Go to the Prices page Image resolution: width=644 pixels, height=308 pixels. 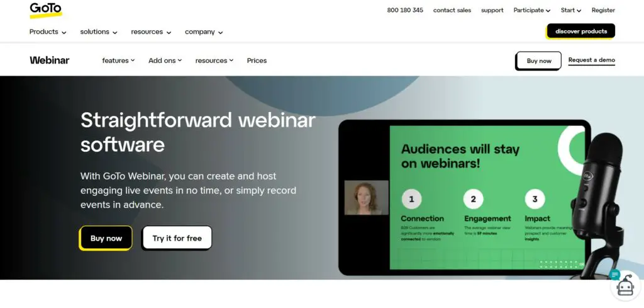tap(257, 60)
